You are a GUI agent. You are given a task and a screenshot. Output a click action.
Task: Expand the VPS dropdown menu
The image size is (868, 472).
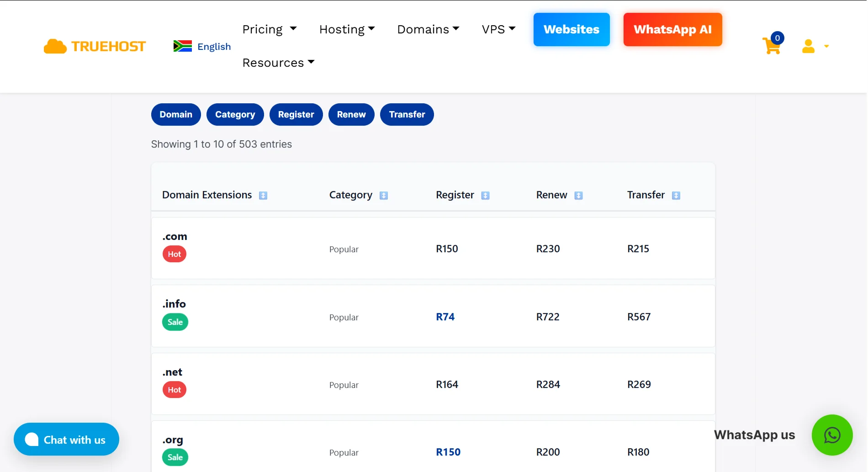(x=498, y=29)
